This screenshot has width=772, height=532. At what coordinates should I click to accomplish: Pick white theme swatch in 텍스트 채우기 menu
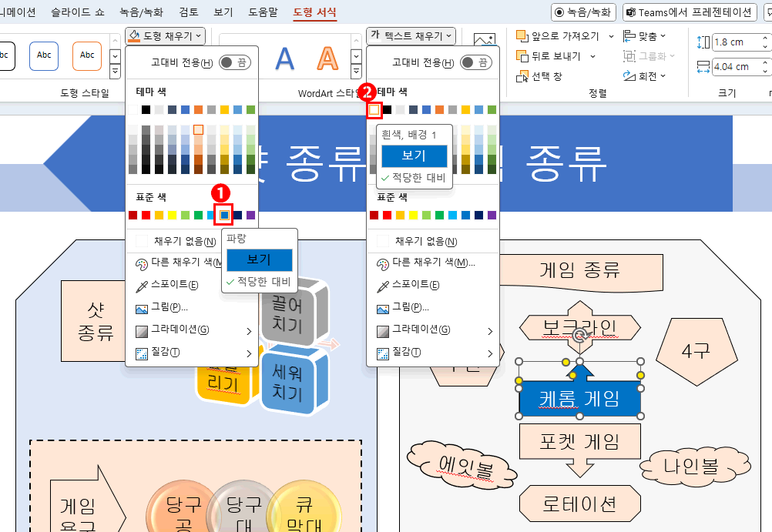[374, 110]
